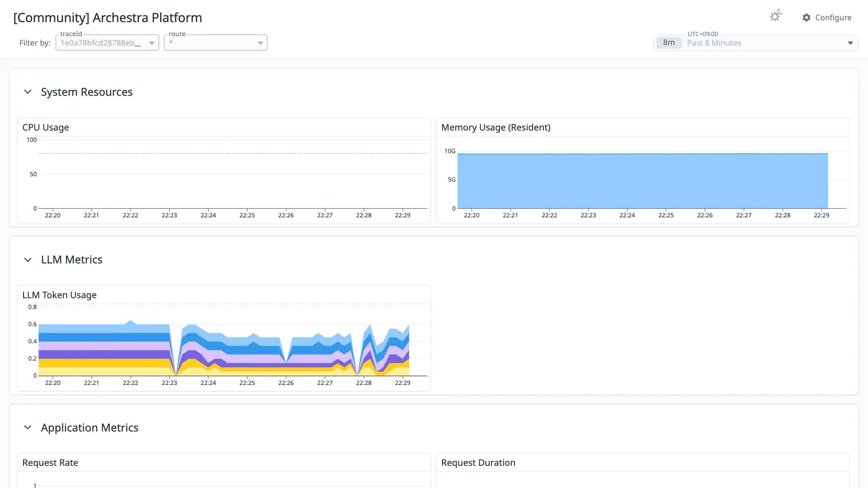Click the CPU Usage widget title
The image size is (868, 488).
tap(46, 127)
